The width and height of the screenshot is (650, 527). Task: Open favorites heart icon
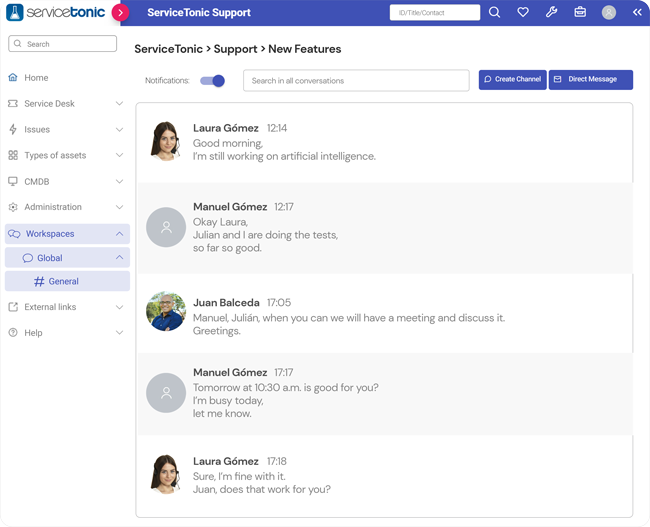(523, 12)
